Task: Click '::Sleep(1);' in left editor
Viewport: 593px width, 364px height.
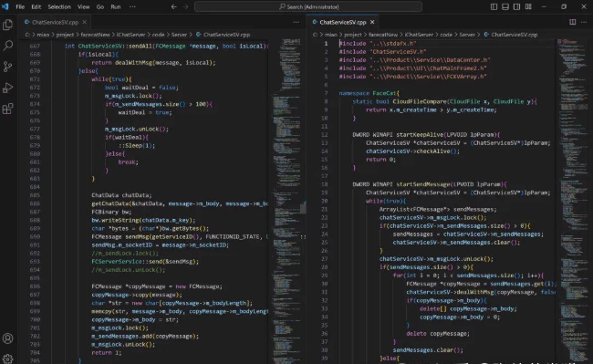Action: [x=137, y=146]
